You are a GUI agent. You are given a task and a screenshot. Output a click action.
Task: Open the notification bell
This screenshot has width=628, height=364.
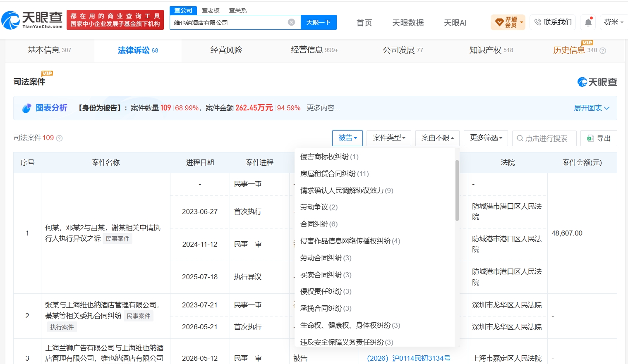pyautogui.click(x=588, y=22)
